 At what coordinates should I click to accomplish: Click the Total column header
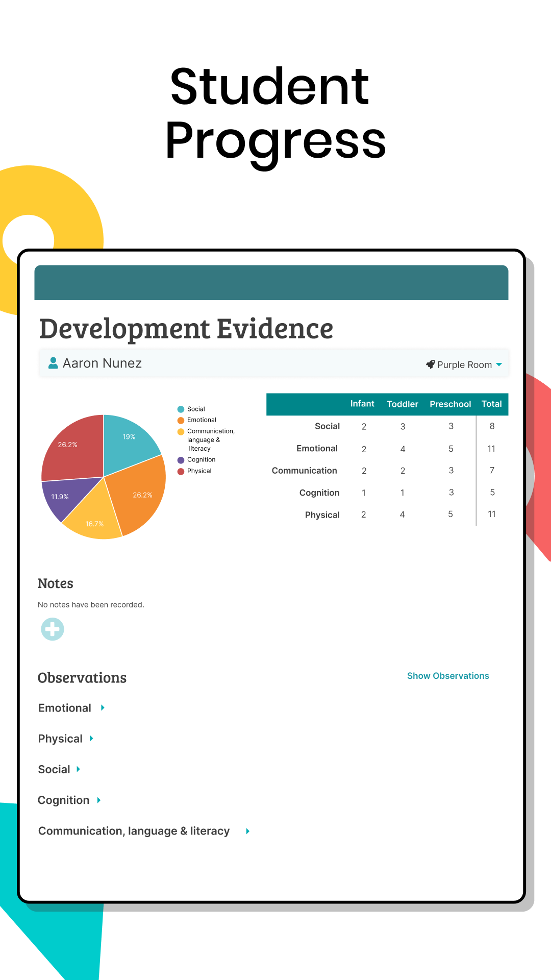pyautogui.click(x=492, y=404)
